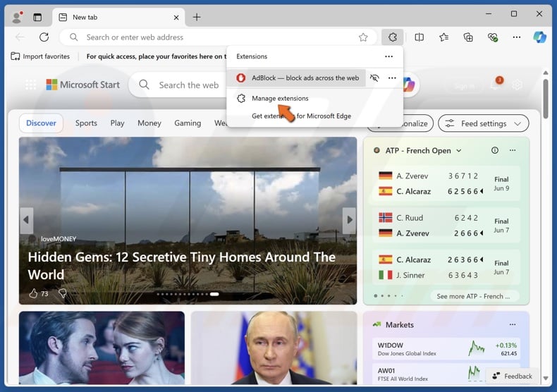Viewport: 557px width, 392px height.
Task: Select the Gaming tab
Action: pyautogui.click(x=188, y=123)
